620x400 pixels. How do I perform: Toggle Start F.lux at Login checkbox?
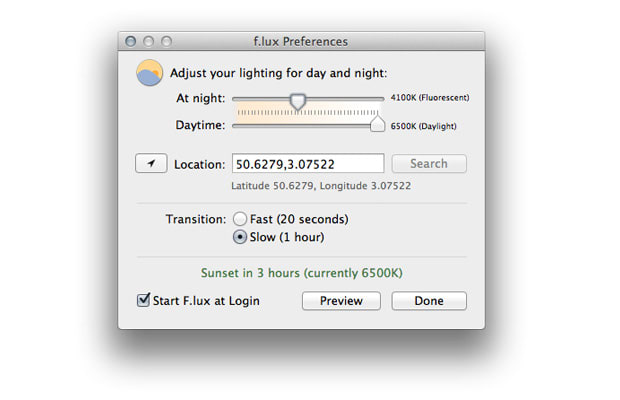click(143, 300)
